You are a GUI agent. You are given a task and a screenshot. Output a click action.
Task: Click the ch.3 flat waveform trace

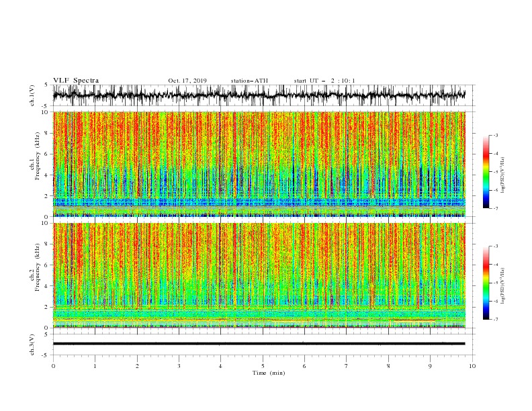point(259,344)
